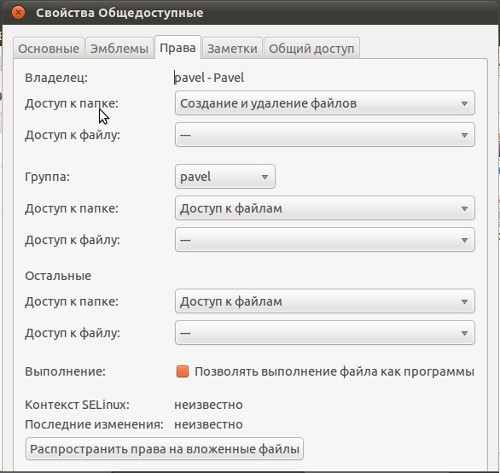The height and width of the screenshot is (473, 500).
Task: Expand the group's Доступ к папке dropdown
Action: pyautogui.click(x=325, y=209)
